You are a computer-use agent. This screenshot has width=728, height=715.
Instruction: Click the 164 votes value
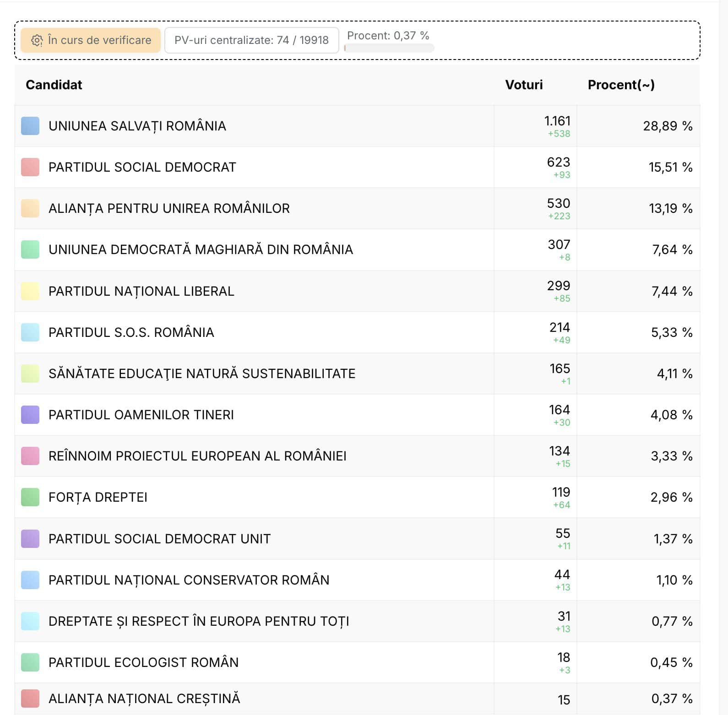tap(560, 410)
